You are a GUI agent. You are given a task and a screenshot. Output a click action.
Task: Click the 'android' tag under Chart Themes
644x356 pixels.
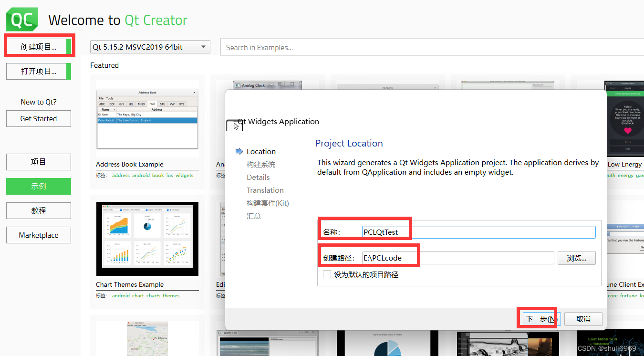coord(121,296)
